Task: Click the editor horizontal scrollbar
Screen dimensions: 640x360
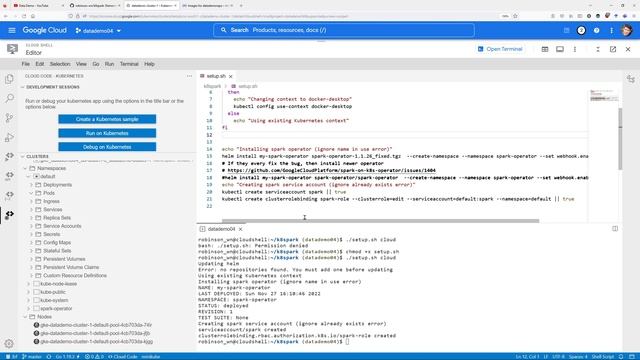Action: click(380, 221)
